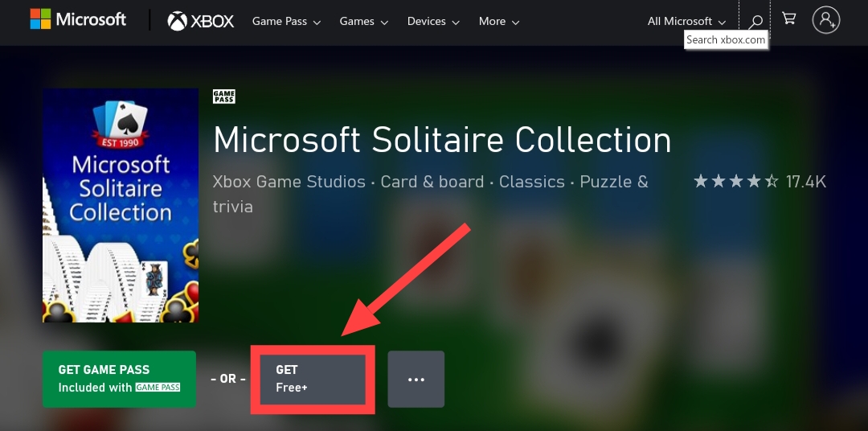Click the Solitaire Collection box art

tap(121, 206)
